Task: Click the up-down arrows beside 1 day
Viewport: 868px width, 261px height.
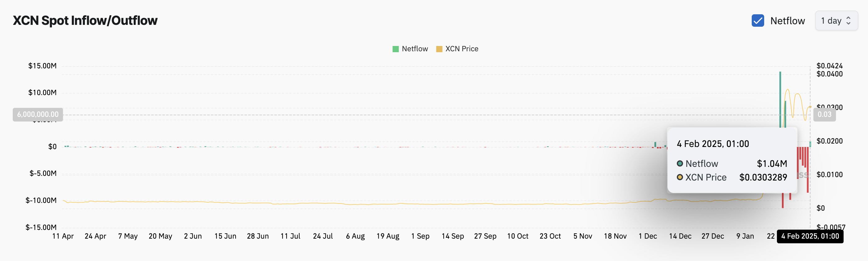Action: click(x=848, y=21)
